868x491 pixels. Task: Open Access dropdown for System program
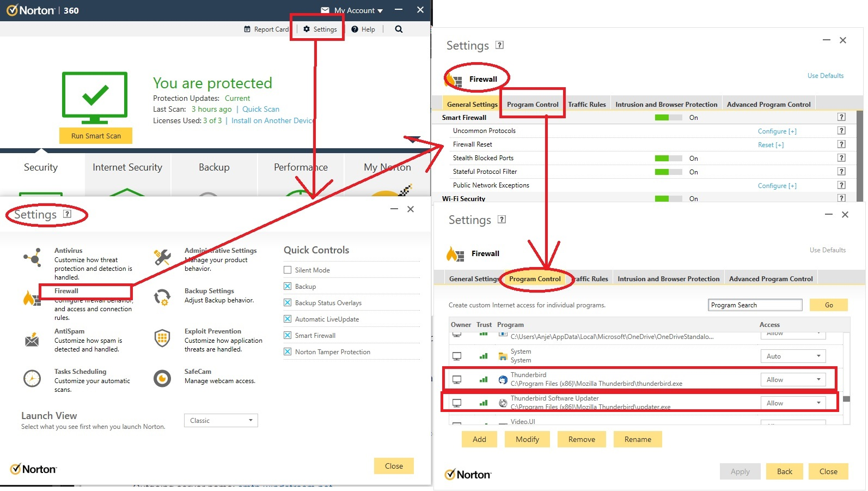click(x=793, y=356)
